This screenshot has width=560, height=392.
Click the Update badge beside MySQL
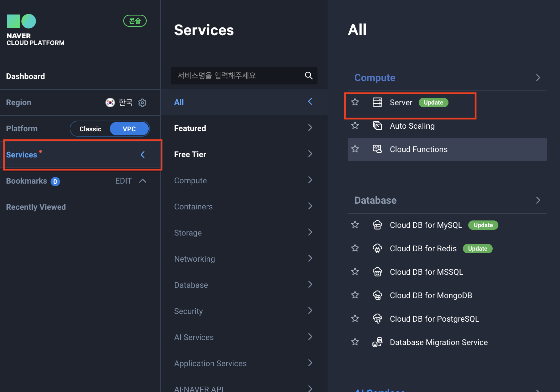pos(483,225)
